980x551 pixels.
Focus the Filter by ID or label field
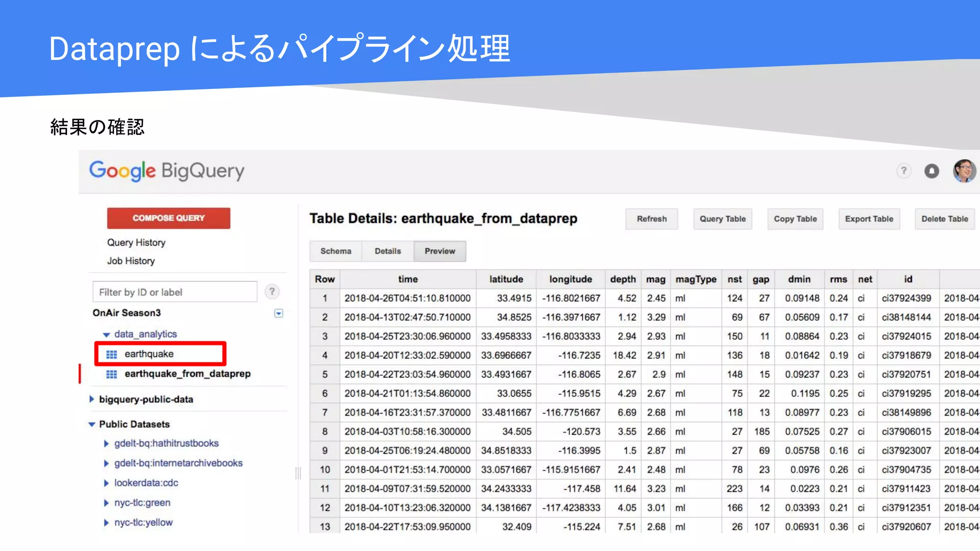pos(175,292)
